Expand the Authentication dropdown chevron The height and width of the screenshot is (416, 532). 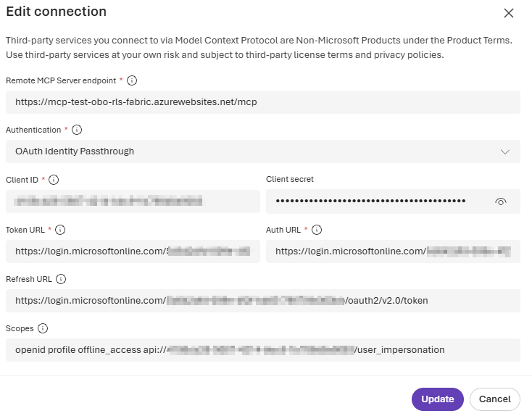coord(505,151)
